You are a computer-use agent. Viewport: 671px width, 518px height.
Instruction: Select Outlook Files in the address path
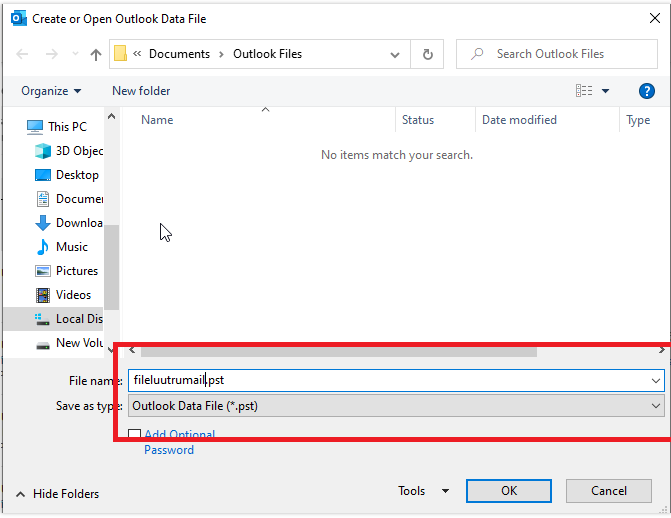pyautogui.click(x=267, y=54)
